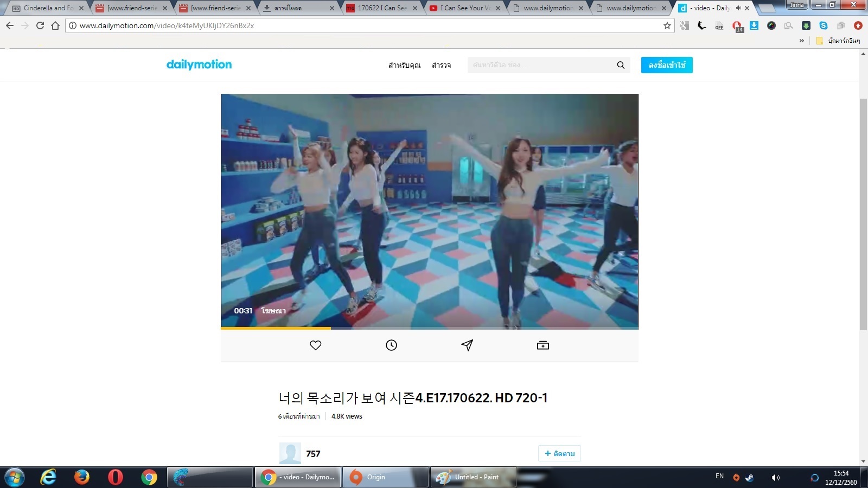View site information icon in address bar
Image resolution: width=868 pixels, height=488 pixels.
pyautogui.click(x=73, y=25)
